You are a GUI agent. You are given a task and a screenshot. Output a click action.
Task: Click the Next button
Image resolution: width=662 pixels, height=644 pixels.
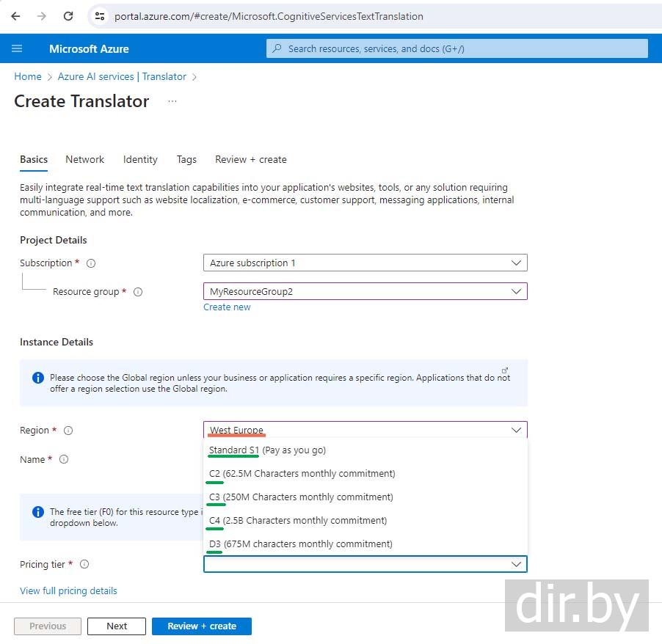coord(117,626)
